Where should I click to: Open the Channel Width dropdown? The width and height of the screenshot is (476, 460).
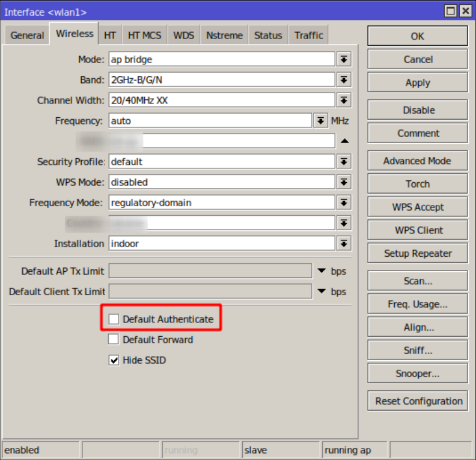[x=343, y=100]
